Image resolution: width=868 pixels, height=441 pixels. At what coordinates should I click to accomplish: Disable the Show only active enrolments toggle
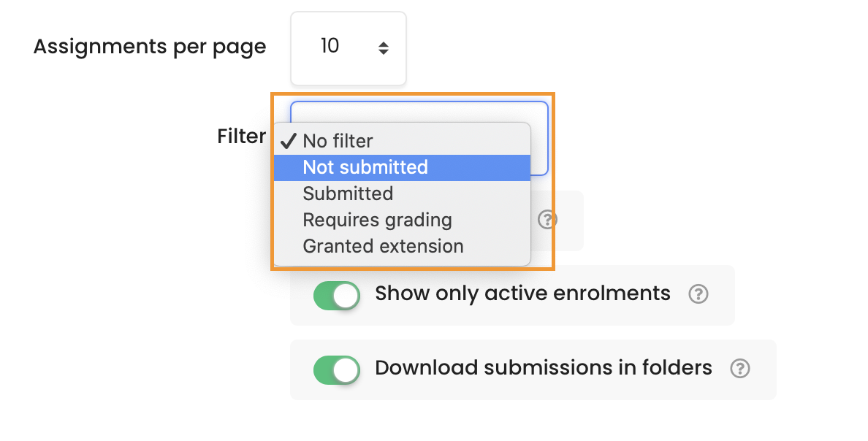click(x=337, y=295)
